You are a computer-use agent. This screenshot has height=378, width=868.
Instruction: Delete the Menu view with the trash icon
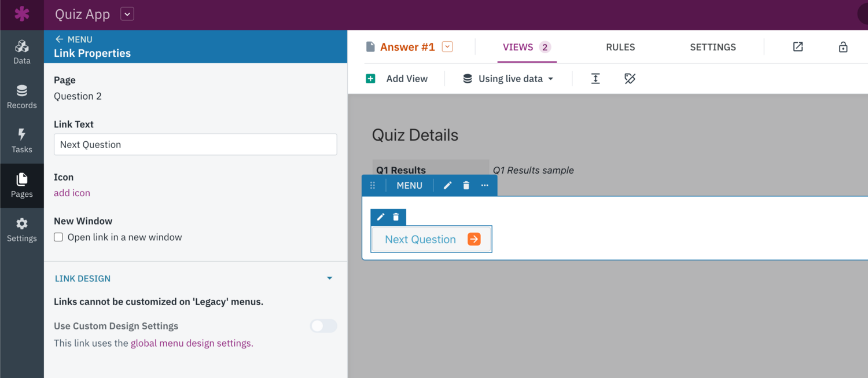click(x=466, y=185)
